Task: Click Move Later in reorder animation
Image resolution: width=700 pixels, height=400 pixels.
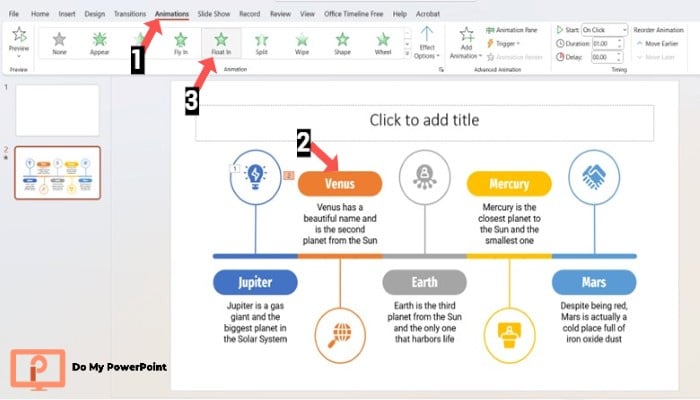Action: pos(656,57)
